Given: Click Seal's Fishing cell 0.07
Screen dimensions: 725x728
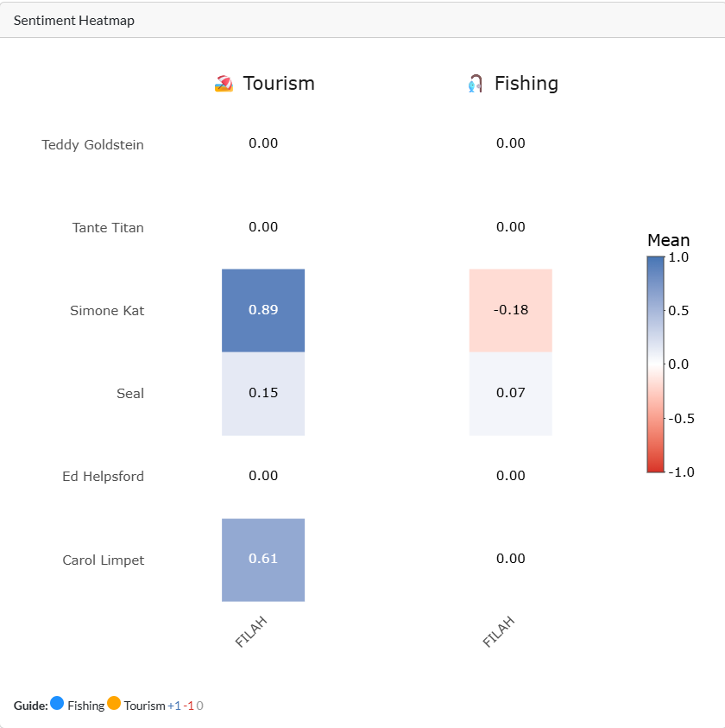Looking at the screenshot, I should 510,393.
